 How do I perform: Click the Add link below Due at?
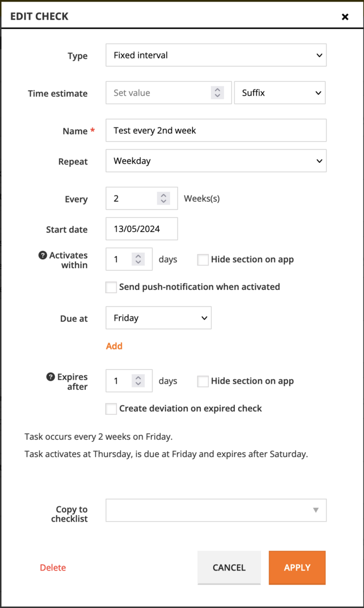[114, 346]
